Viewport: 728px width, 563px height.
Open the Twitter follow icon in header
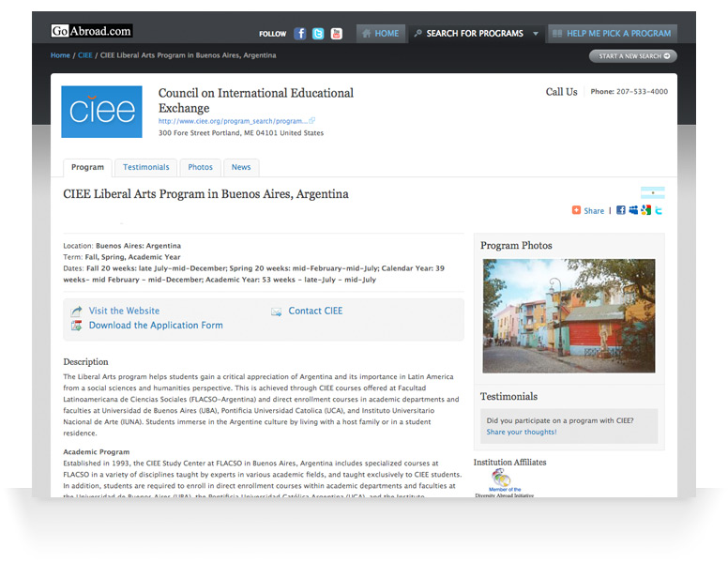pyautogui.click(x=318, y=34)
